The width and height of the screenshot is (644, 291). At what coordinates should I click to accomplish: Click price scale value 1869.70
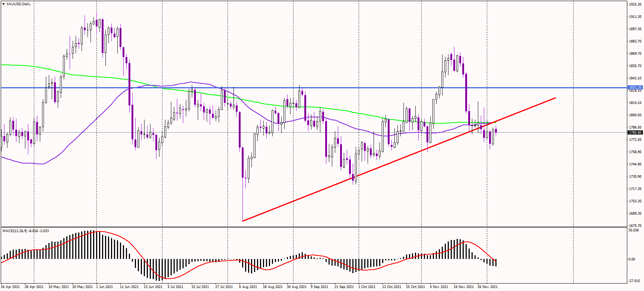pyautogui.click(x=635, y=54)
